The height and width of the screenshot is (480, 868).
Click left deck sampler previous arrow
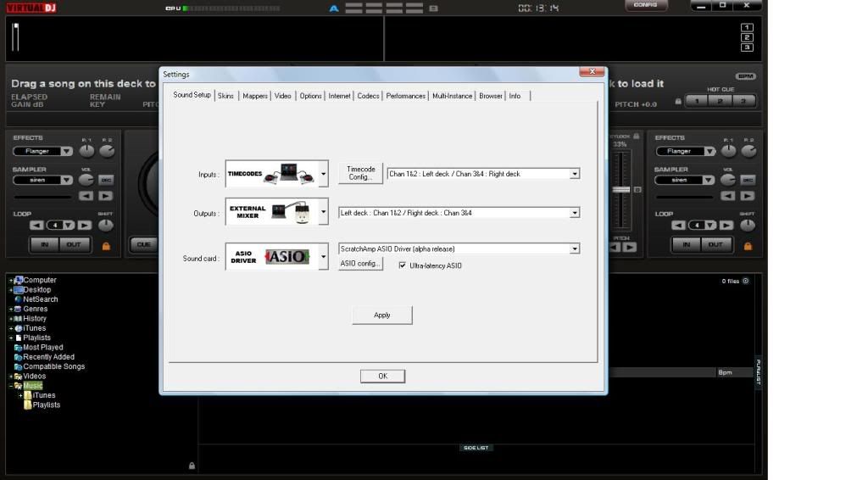point(86,196)
